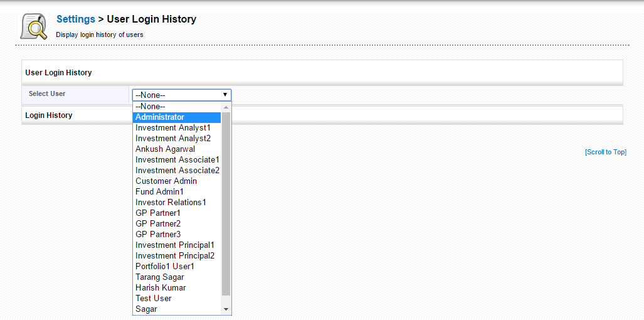The width and height of the screenshot is (644, 320).
Task: Choose Administrator from the user list
Action: pyautogui.click(x=160, y=117)
